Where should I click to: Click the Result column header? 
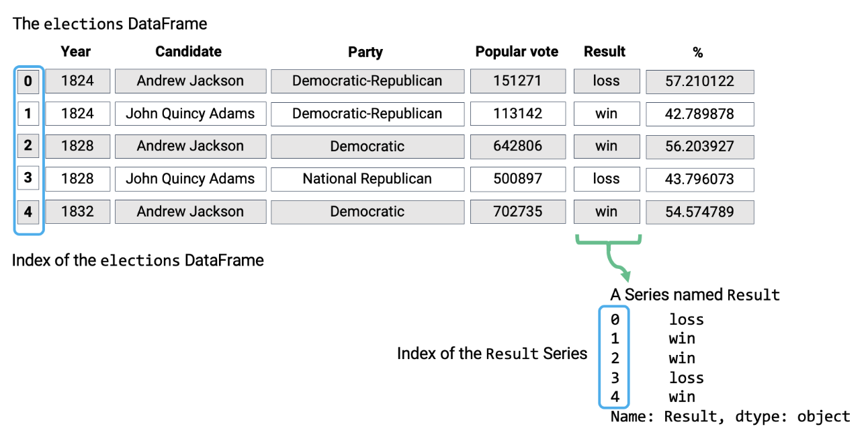pos(605,51)
